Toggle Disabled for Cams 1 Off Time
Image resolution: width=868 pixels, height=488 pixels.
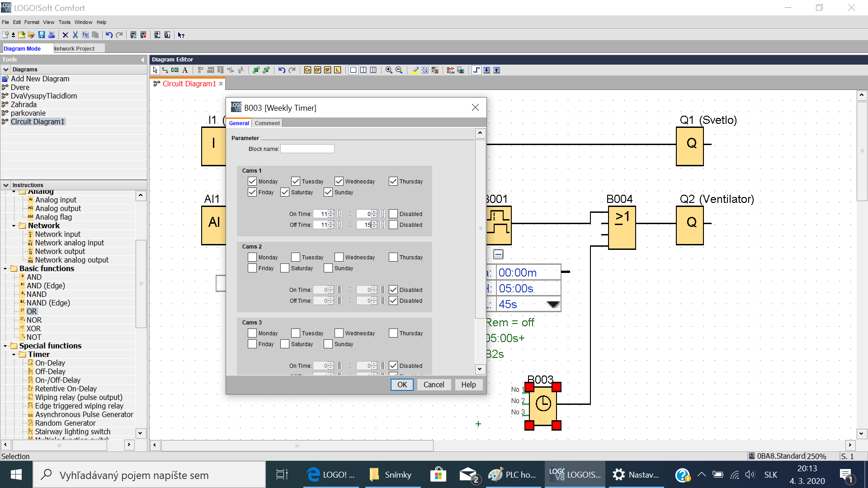(x=393, y=225)
